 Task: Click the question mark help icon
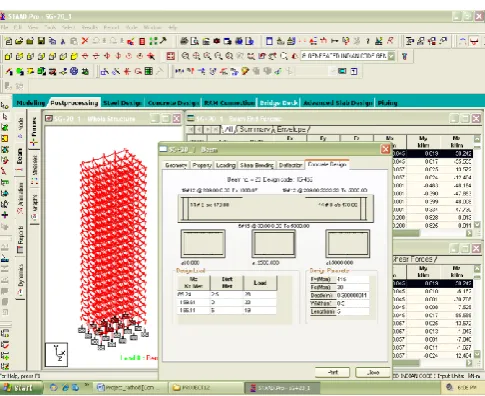(x=368, y=41)
